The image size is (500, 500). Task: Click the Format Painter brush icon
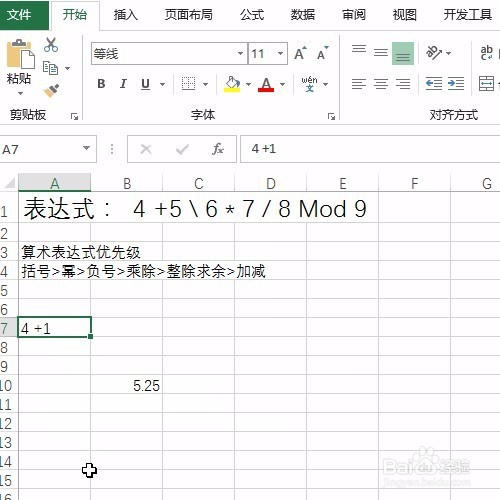pyautogui.click(x=51, y=90)
